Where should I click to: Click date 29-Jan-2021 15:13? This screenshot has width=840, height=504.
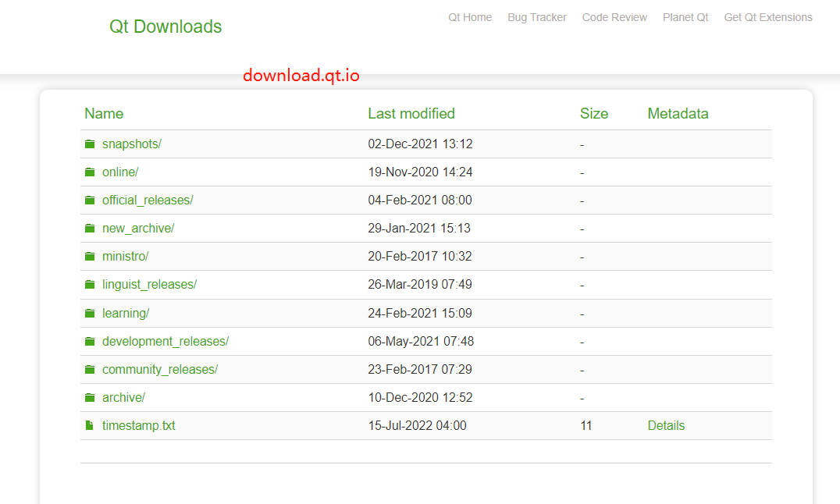pyautogui.click(x=419, y=228)
